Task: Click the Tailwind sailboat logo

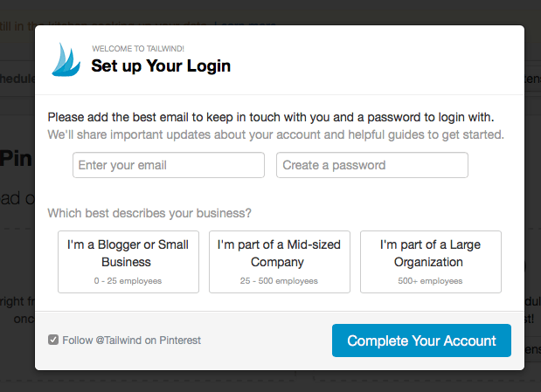Action: pyautogui.click(x=66, y=59)
